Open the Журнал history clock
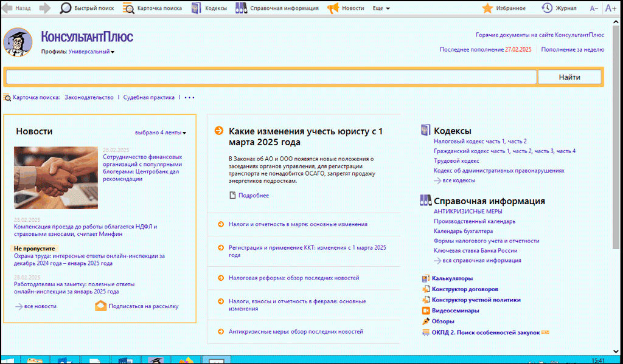The width and height of the screenshot is (623, 364). click(x=559, y=8)
